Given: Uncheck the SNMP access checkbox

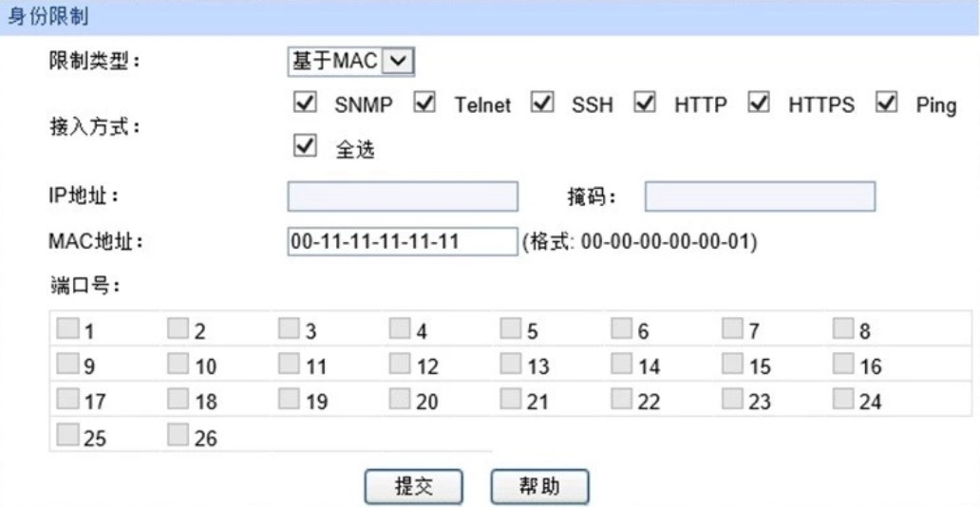Looking at the screenshot, I should 305,103.
